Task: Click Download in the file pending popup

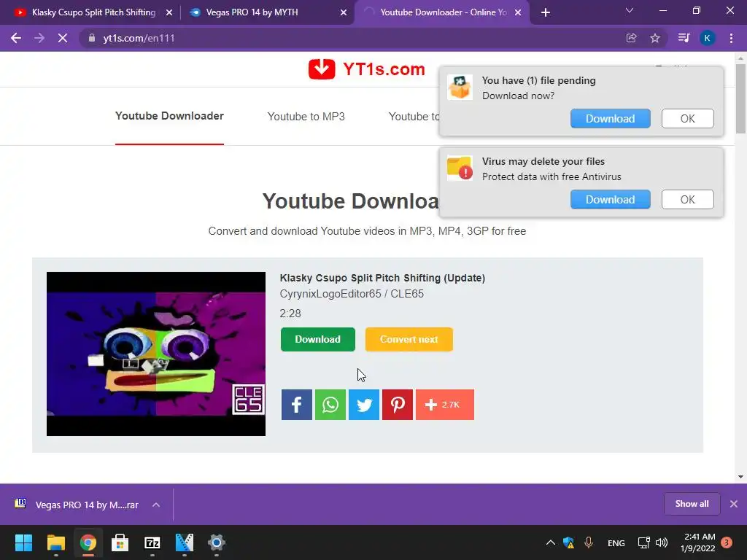Action: 611,119
